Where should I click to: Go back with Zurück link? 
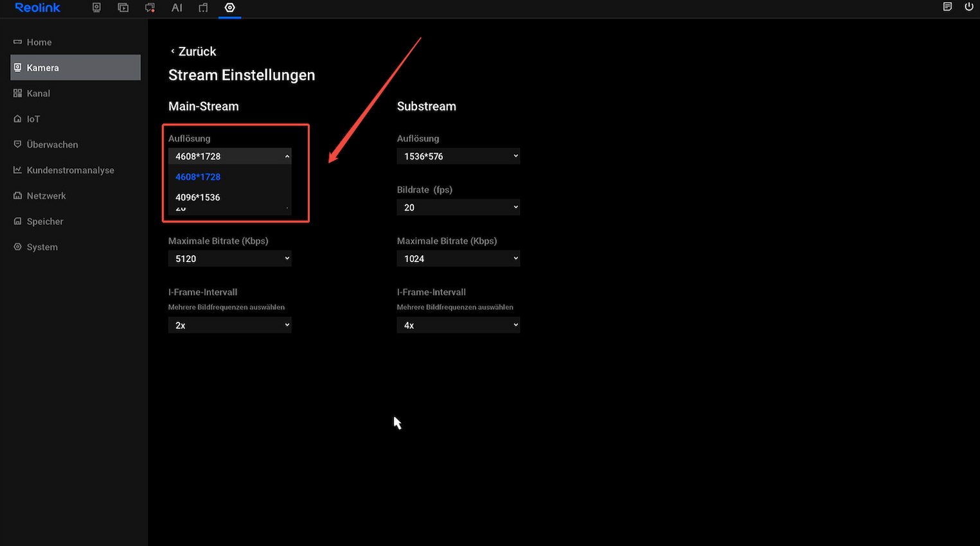(x=193, y=51)
